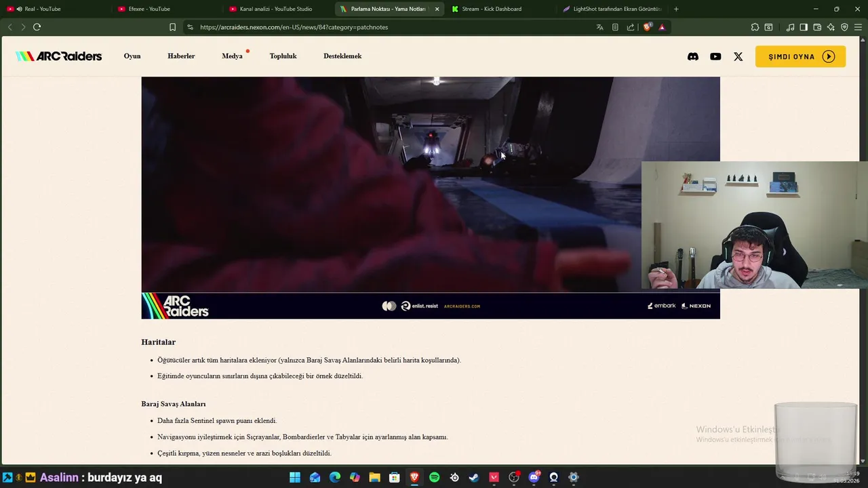Toggle the browser sidebar panel icon
Viewport: 868px width, 488px height.
pos(804,27)
